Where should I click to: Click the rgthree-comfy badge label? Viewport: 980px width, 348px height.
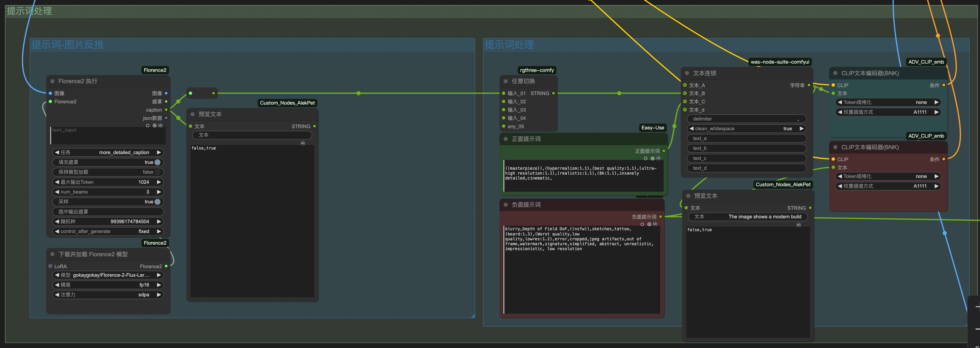point(537,70)
